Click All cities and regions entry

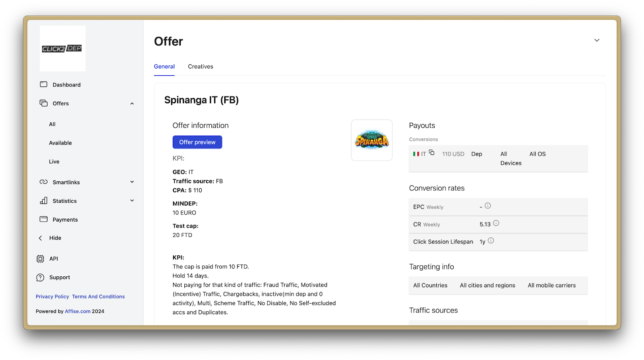(x=487, y=285)
